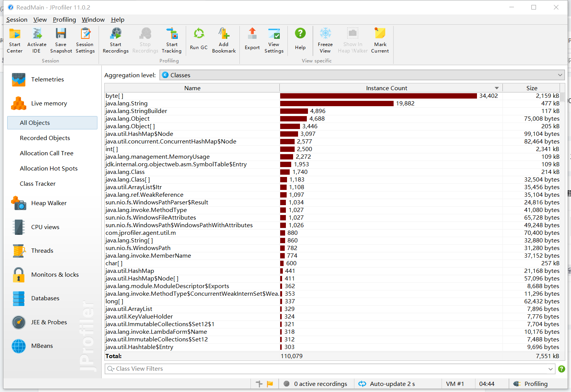This screenshot has height=392, width=571.
Task: Toggle the Auto-update 2 s status item
Action: click(387, 384)
